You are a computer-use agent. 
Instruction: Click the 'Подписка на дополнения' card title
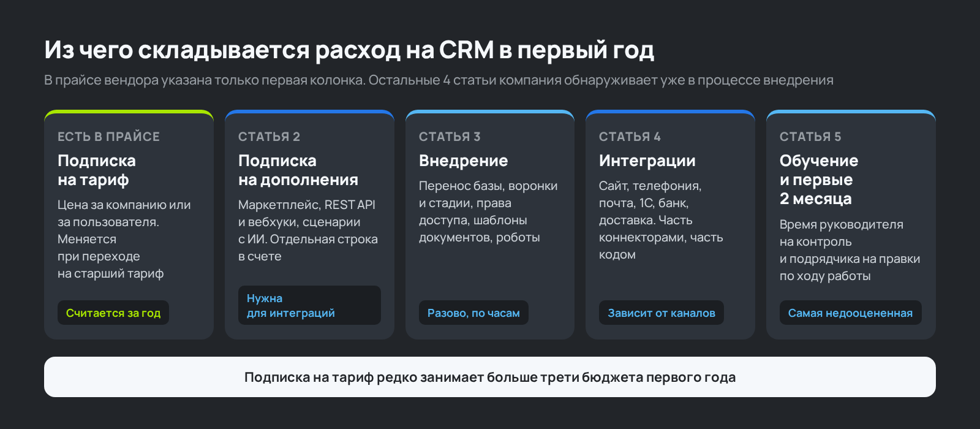coord(298,170)
